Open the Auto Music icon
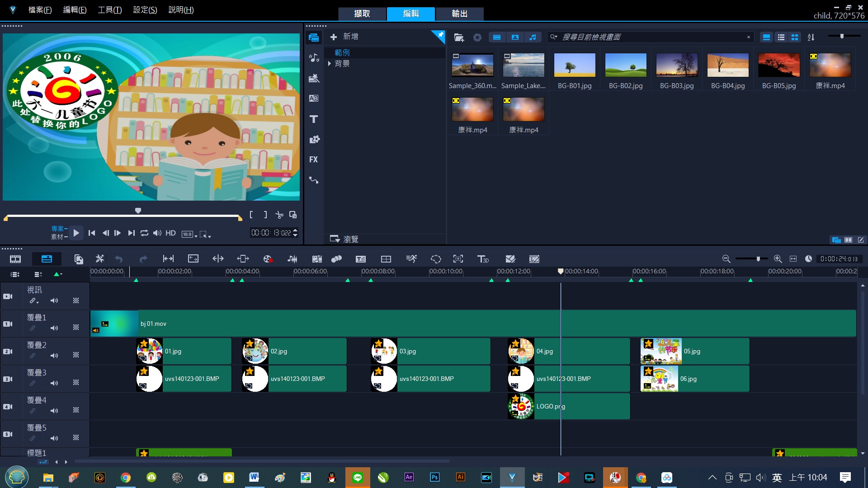 317,259
